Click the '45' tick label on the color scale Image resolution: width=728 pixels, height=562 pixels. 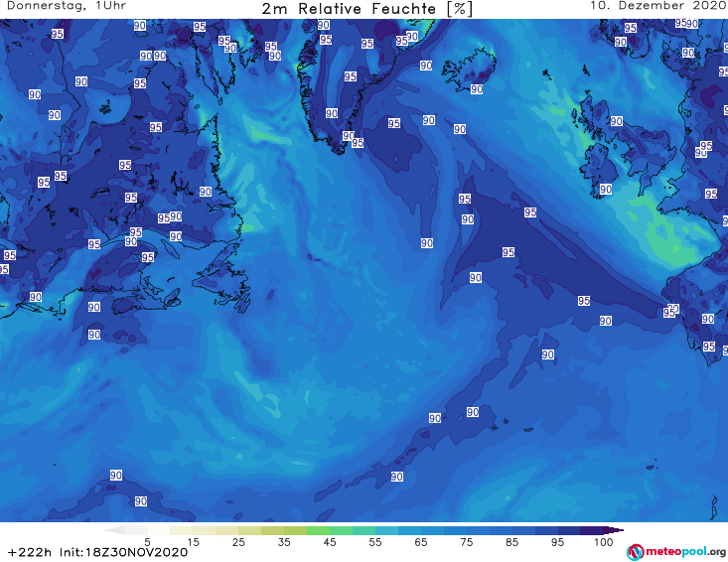pos(330,541)
